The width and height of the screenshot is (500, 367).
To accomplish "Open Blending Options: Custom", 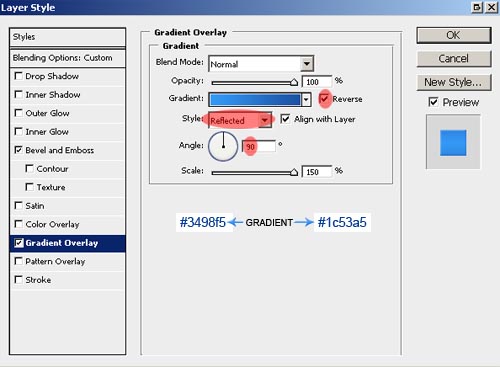I will pyautogui.click(x=68, y=58).
